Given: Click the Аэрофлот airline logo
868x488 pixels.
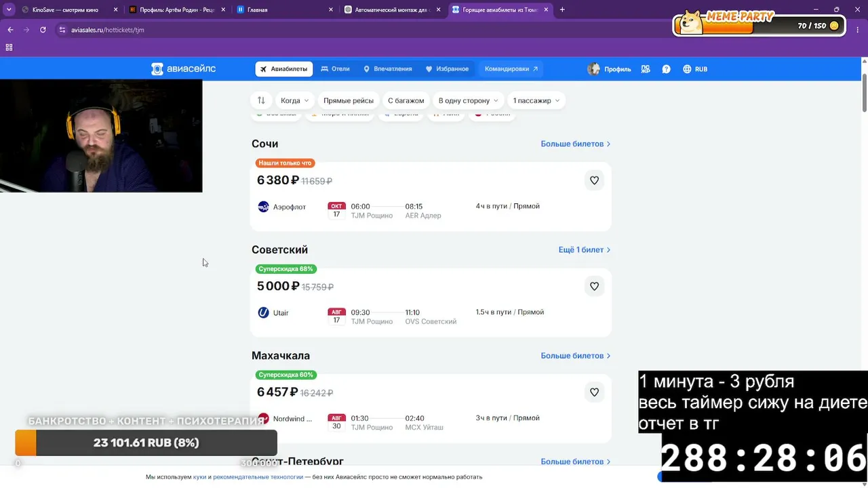Looking at the screenshot, I should tap(263, 207).
